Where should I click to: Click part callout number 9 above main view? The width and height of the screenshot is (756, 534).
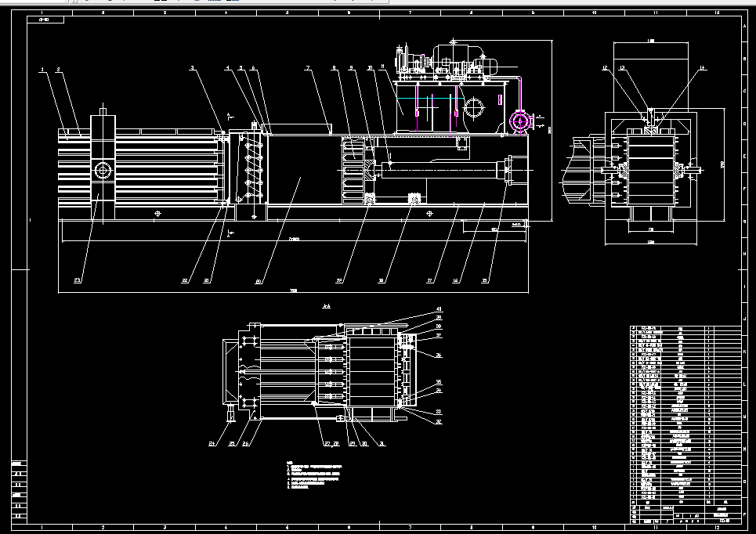point(352,68)
